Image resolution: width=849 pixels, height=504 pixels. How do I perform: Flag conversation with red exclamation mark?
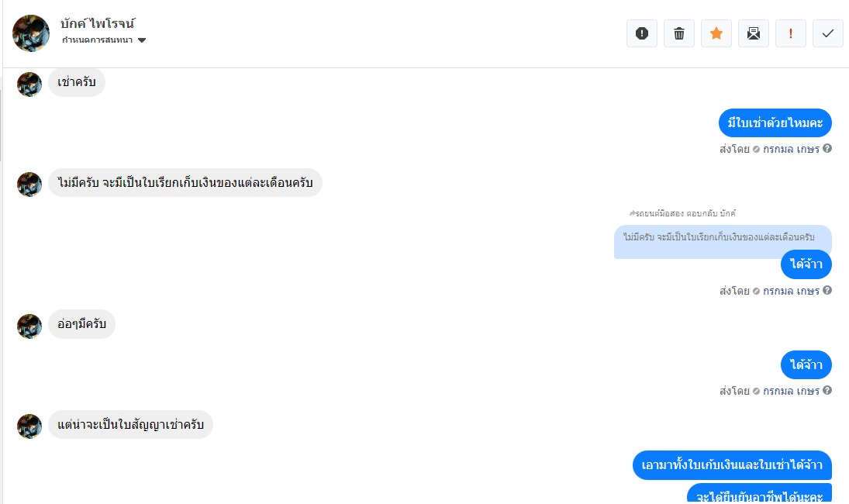pos(791,33)
